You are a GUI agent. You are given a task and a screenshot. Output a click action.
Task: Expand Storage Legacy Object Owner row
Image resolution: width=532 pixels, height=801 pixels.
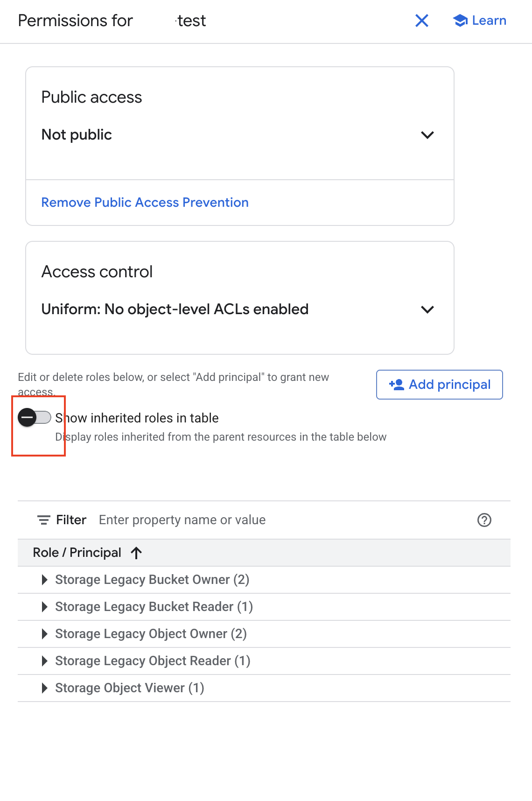45,634
